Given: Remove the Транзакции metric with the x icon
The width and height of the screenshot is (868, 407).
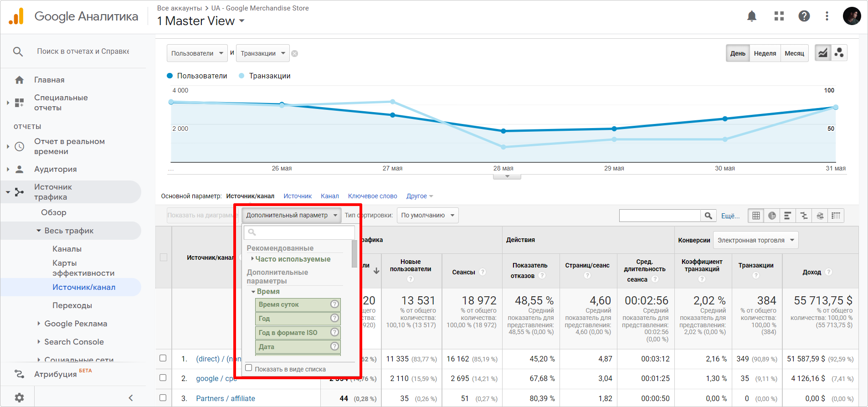Looking at the screenshot, I should tap(295, 54).
